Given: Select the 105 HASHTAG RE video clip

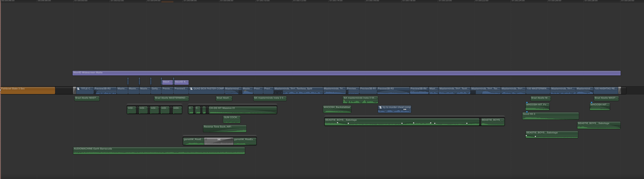Looking at the screenshot, I should point(606,90).
